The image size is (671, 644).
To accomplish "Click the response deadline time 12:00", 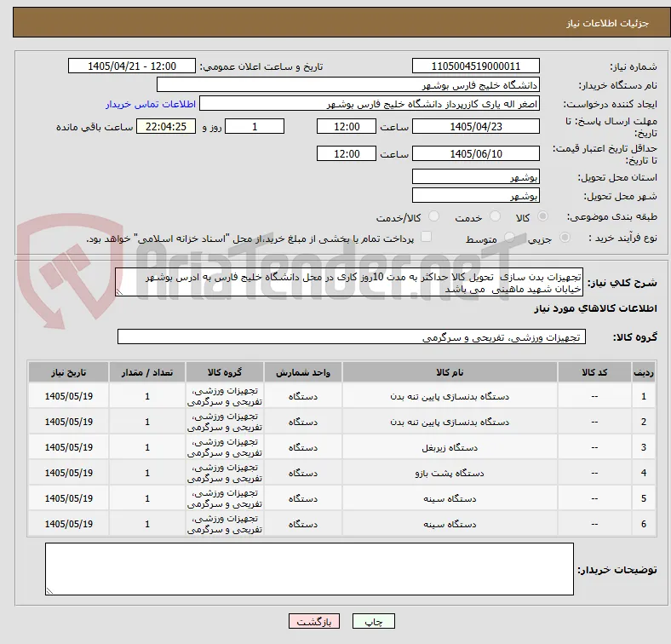I will pos(347,126).
